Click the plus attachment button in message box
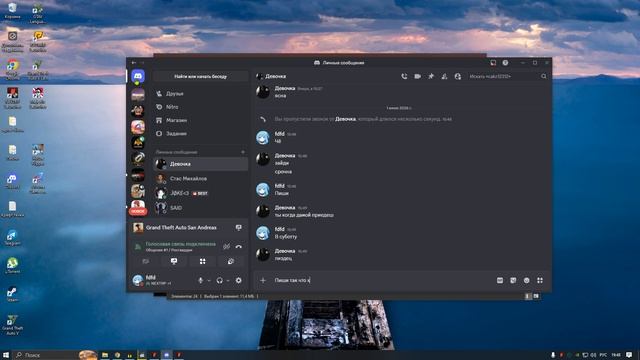Image resolution: width=640 pixels, height=360 pixels. pos(263,280)
